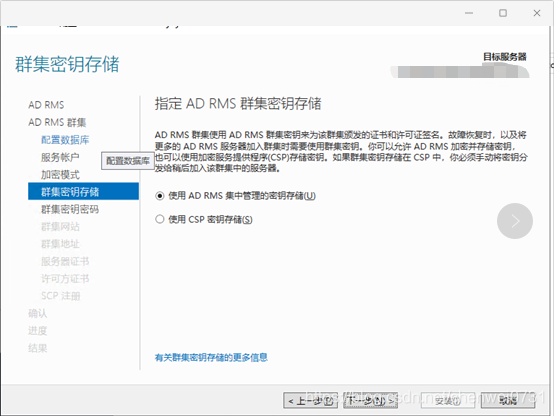This screenshot has width=554, height=416.
Task: Click the 结果 sidebar step
Action: click(x=37, y=348)
